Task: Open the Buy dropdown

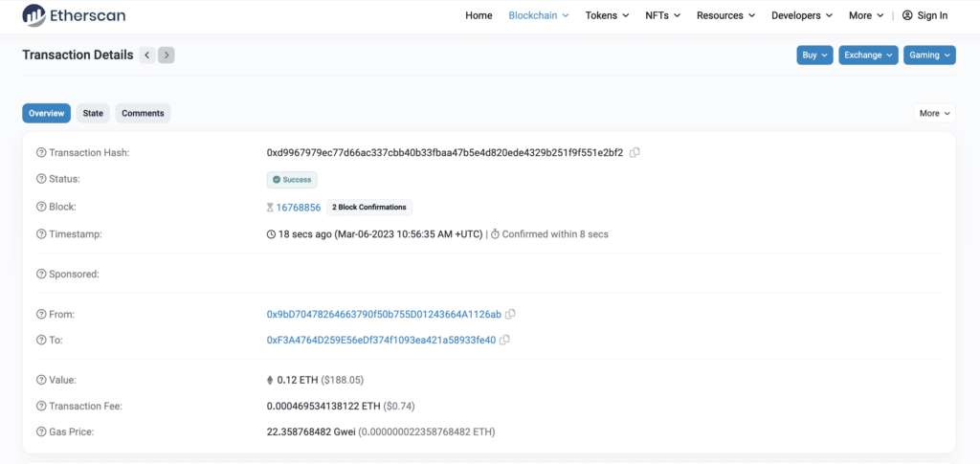Action: pos(814,55)
